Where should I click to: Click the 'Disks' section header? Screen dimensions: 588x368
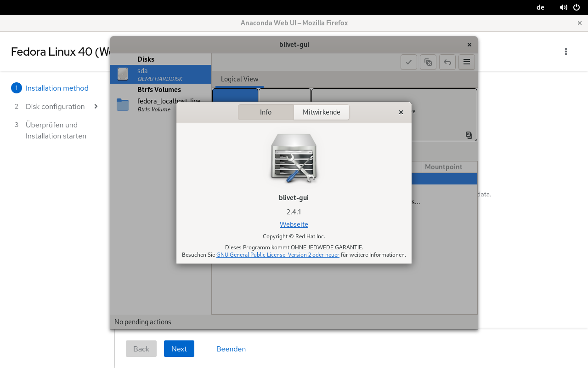[x=146, y=59]
